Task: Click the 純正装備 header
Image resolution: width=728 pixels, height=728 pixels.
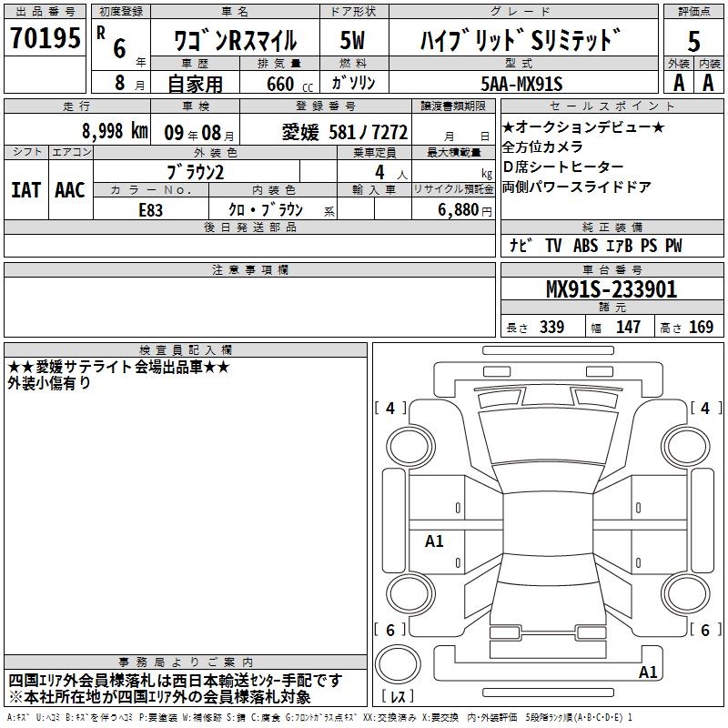Action: click(612, 227)
